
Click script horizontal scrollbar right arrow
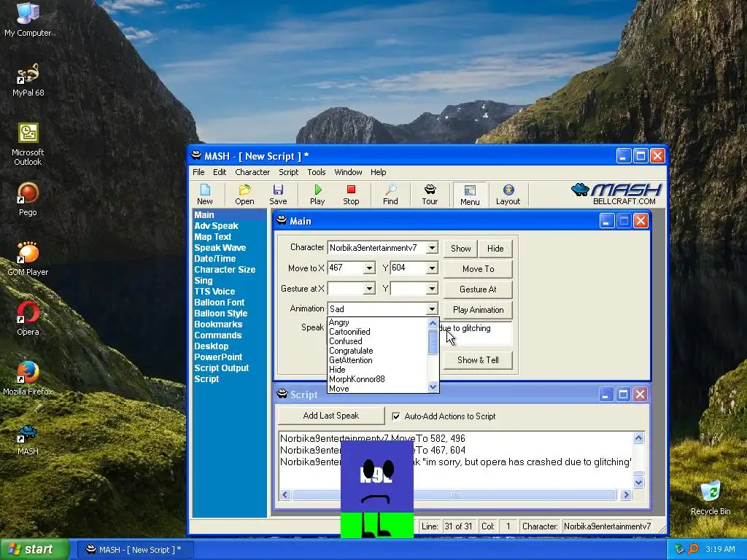627,495
